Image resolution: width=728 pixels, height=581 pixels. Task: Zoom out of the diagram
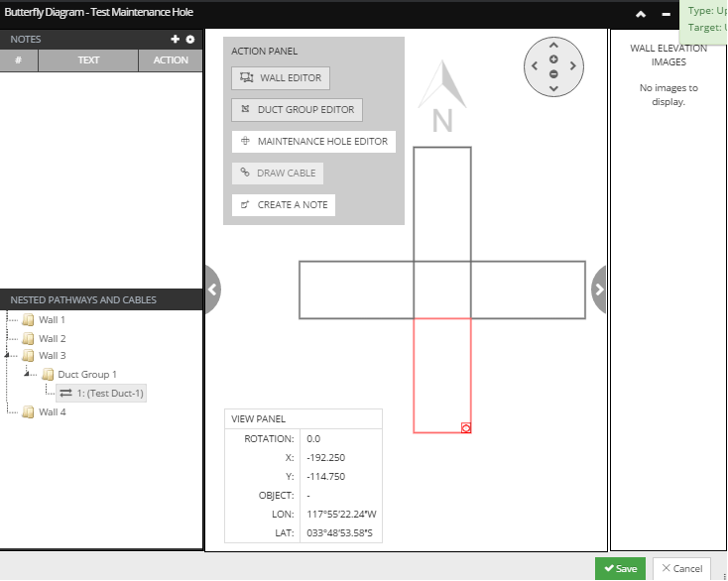553,74
